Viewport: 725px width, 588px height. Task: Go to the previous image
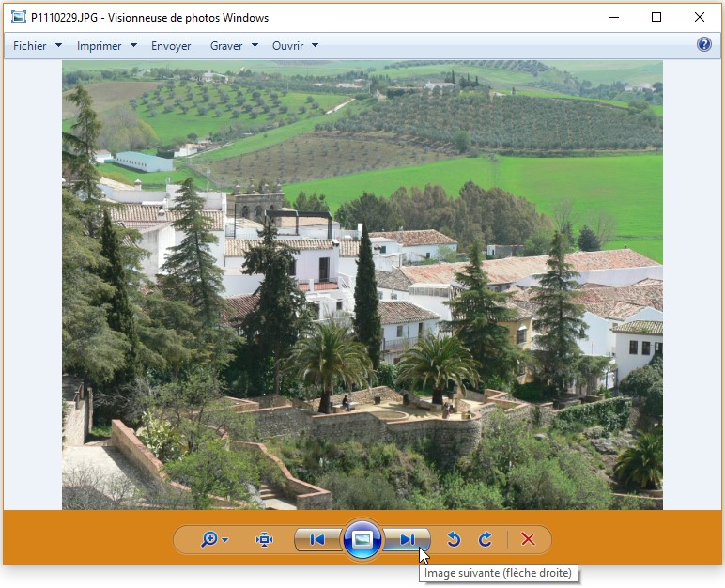pyautogui.click(x=317, y=539)
